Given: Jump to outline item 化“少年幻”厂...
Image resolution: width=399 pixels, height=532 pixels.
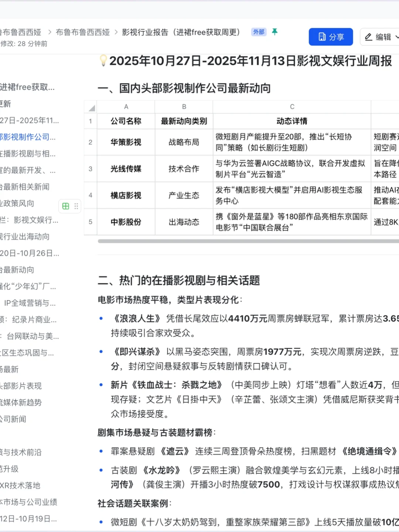Looking at the screenshot, I should coord(28,287).
